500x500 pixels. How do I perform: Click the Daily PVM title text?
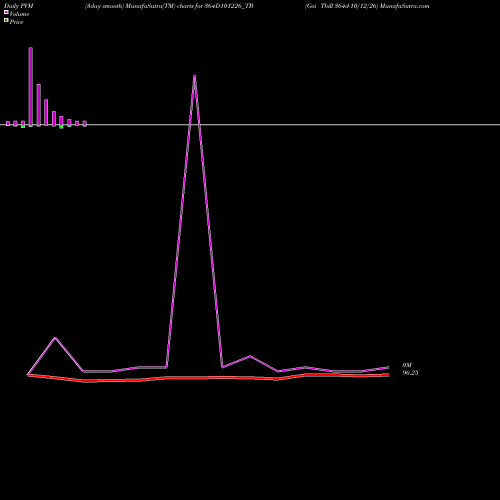19,6
